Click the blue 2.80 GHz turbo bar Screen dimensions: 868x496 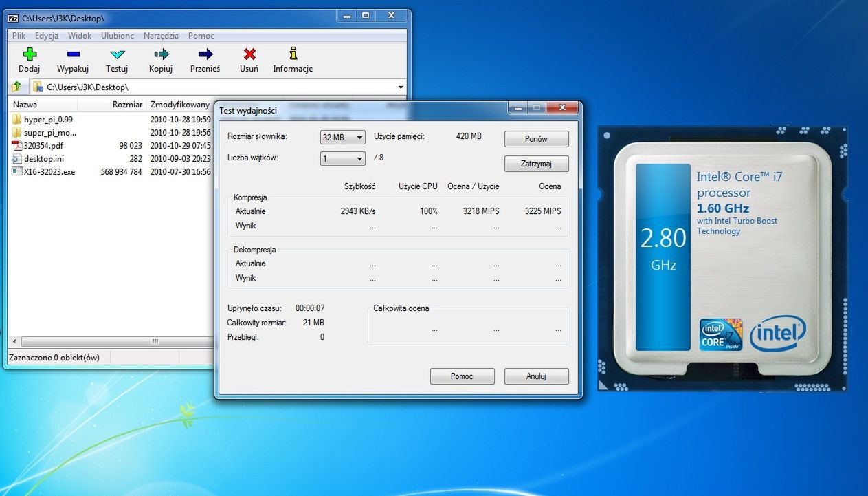663,257
